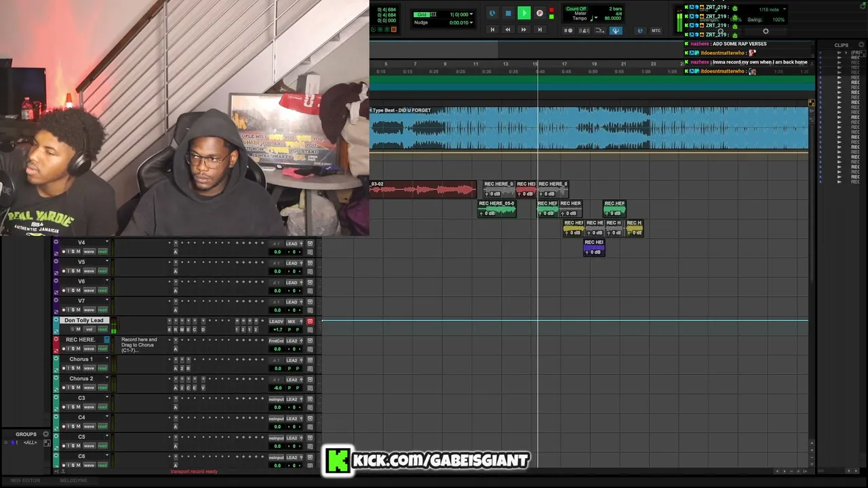The image size is (868, 488).
Task: Solo the V4 track
Action: tap(73, 252)
